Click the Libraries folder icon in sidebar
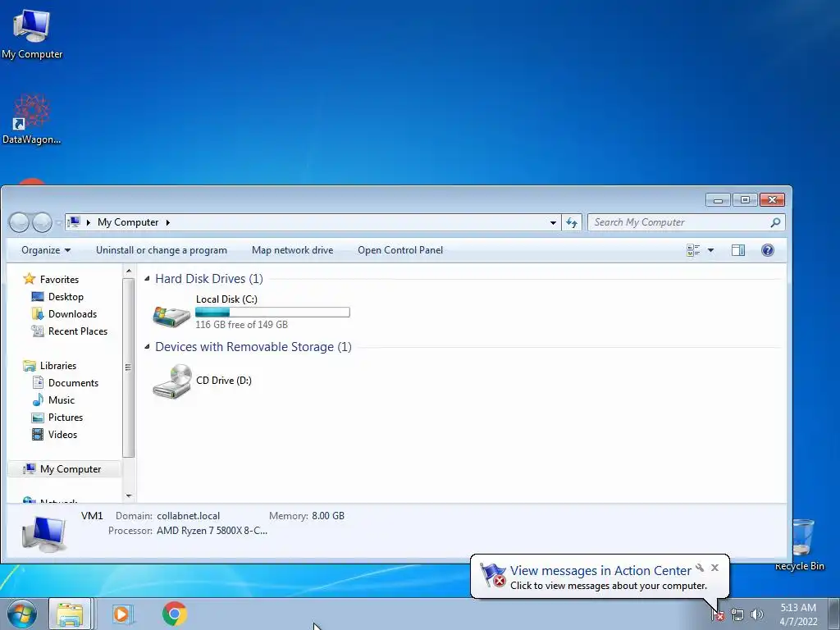Image resolution: width=840 pixels, height=630 pixels. pos(30,366)
